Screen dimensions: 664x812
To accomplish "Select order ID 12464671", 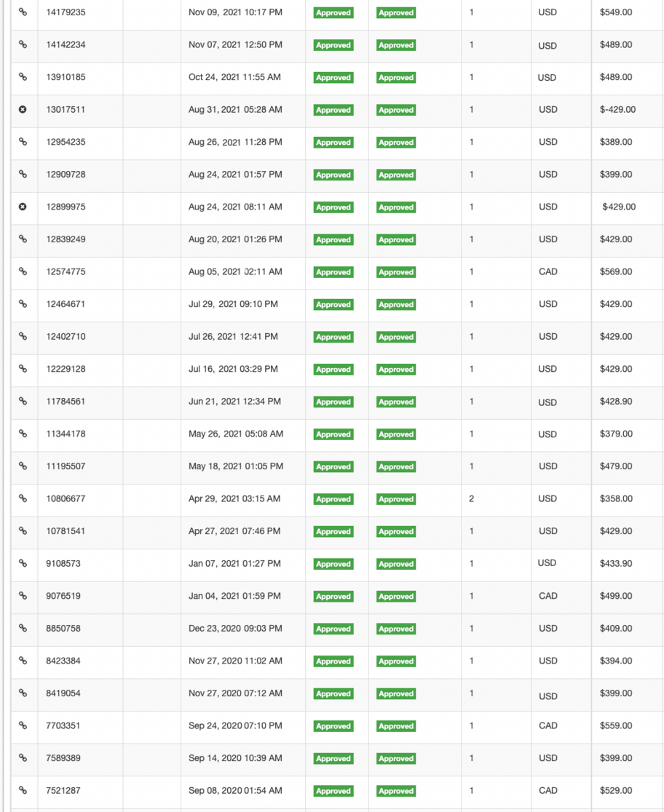I will 66,304.
